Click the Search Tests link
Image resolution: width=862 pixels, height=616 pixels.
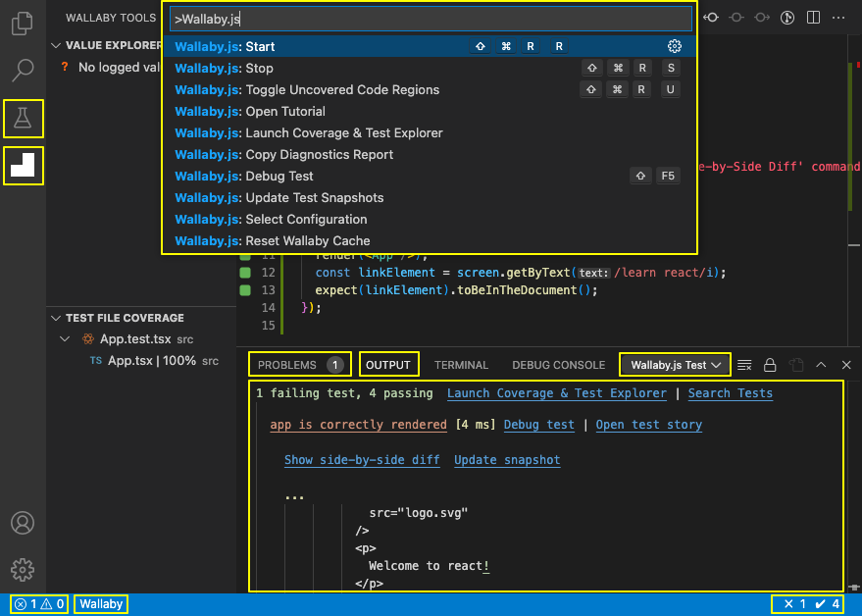[730, 393]
